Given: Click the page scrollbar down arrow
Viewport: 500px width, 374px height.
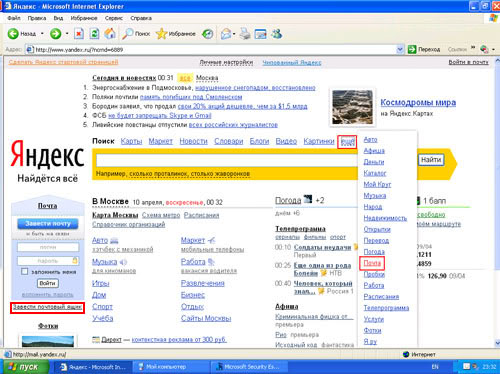Looking at the screenshot, I should click(x=497, y=343).
